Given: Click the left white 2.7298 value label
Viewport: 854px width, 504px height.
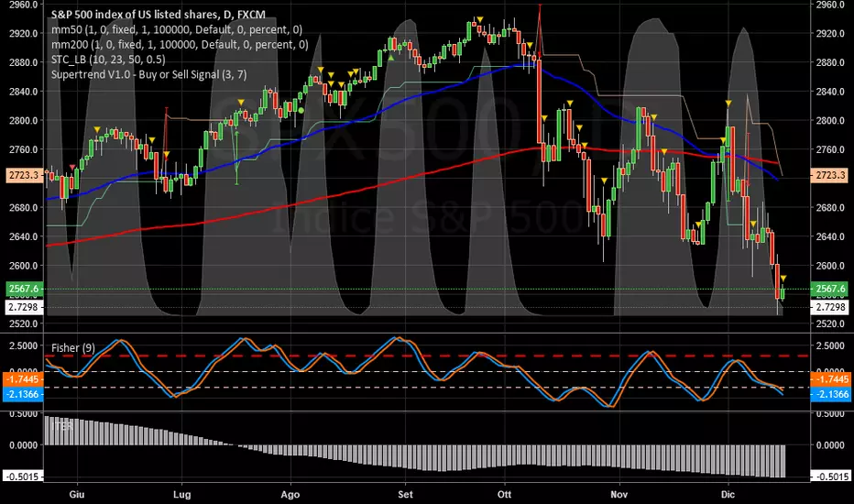Looking at the screenshot, I should coord(24,307).
